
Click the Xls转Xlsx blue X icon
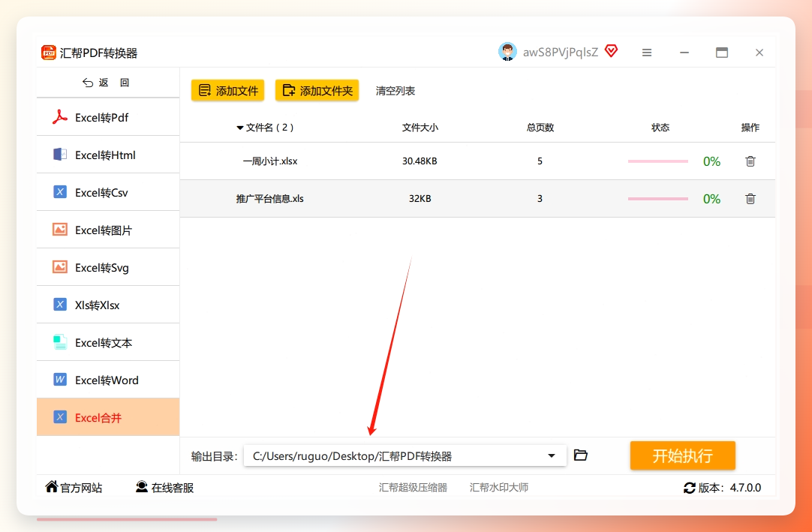[x=60, y=305]
